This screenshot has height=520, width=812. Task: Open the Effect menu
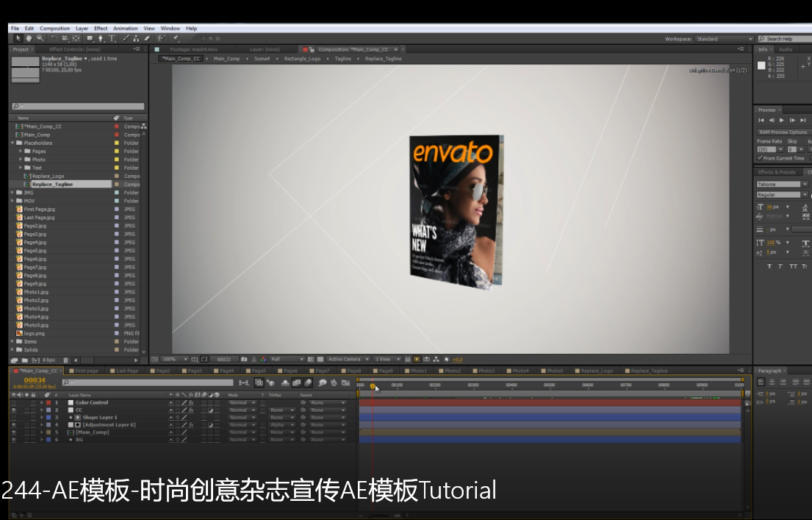[x=101, y=29]
